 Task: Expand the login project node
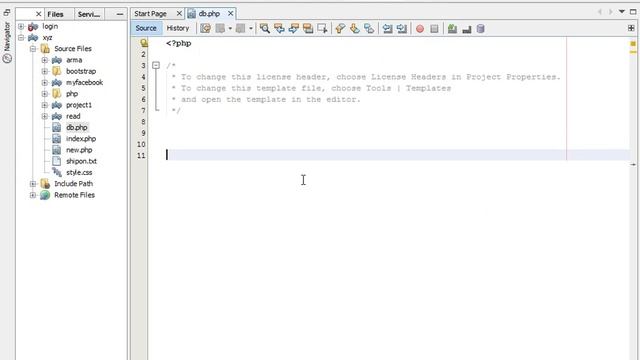(21, 26)
